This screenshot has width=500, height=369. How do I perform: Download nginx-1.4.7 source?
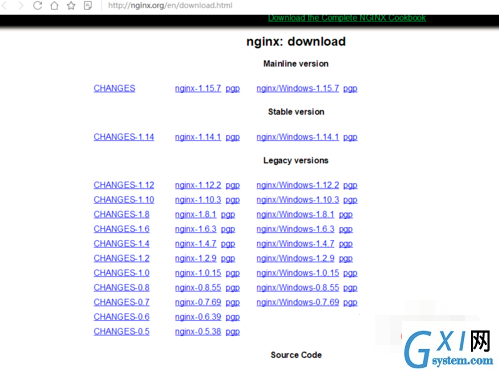tap(196, 244)
